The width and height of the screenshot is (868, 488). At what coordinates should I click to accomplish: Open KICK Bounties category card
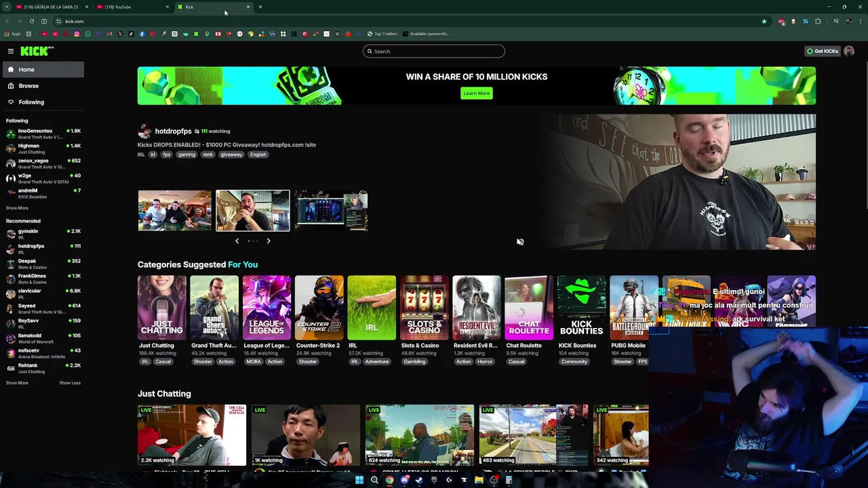point(581,307)
